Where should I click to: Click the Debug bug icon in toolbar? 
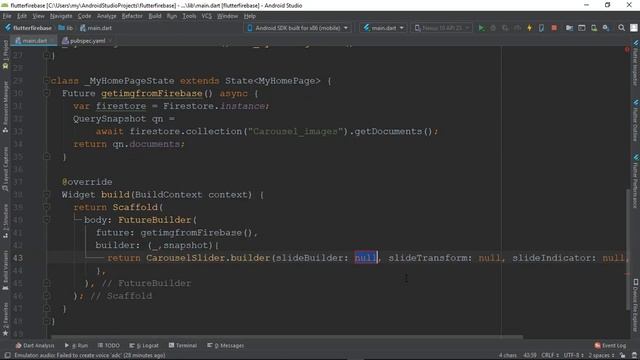493,28
